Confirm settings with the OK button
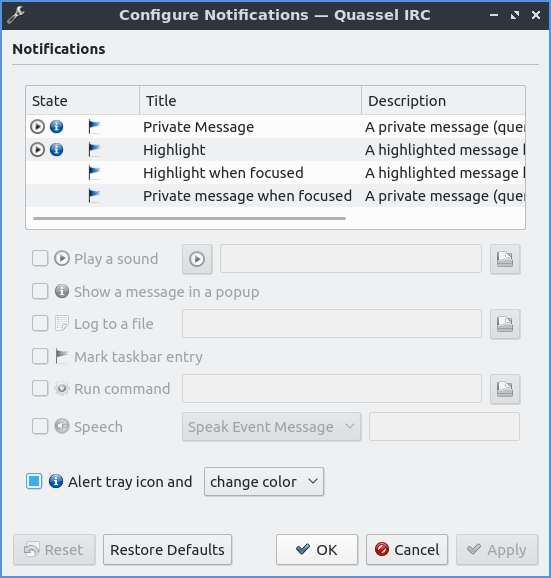 coord(317,550)
